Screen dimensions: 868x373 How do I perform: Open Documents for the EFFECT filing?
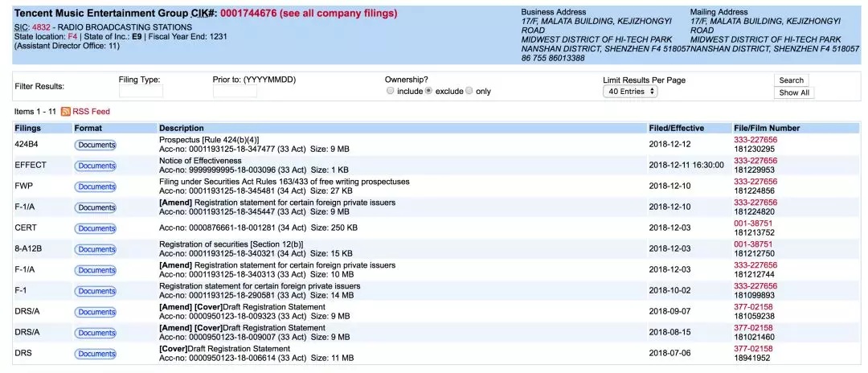pyautogui.click(x=95, y=166)
